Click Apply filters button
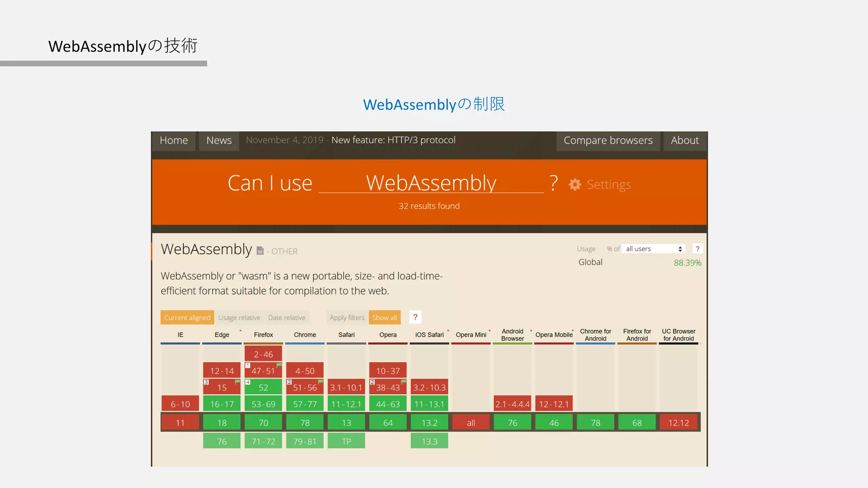Viewport: 868px width, 488px height. coord(347,317)
